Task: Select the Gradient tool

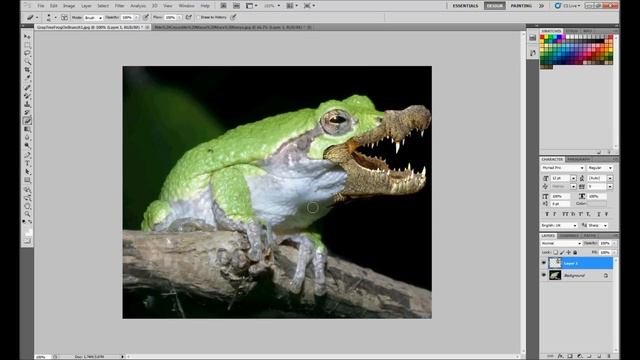Action: 27,129
